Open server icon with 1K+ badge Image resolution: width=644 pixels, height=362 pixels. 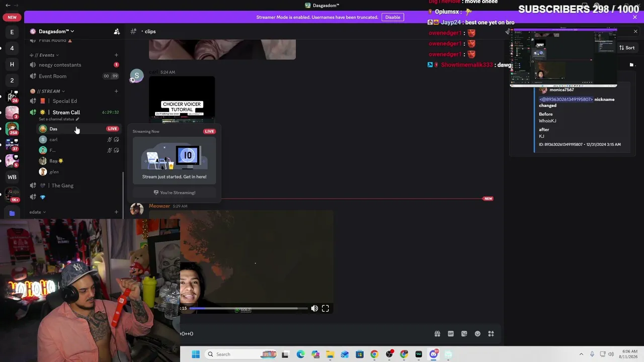[12, 194]
